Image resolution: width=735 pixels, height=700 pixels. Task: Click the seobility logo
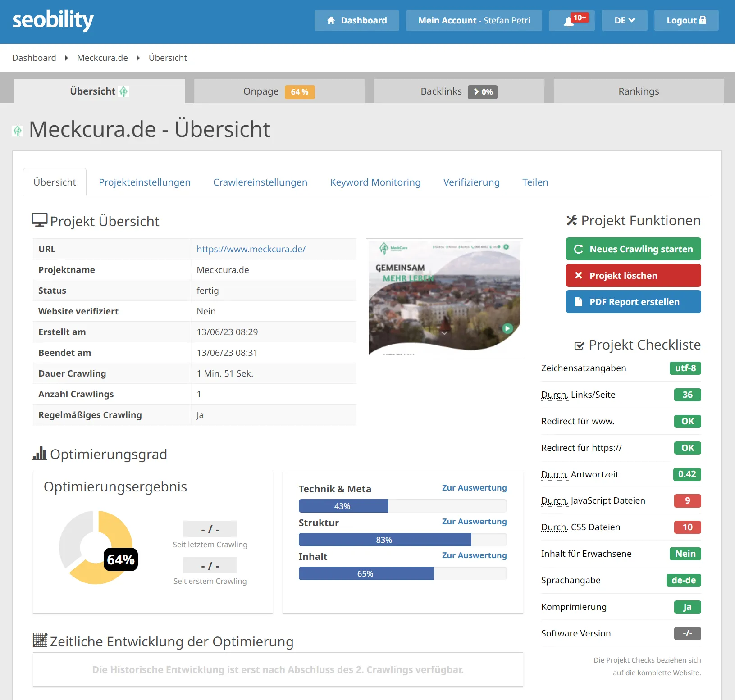[x=53, y=21]
